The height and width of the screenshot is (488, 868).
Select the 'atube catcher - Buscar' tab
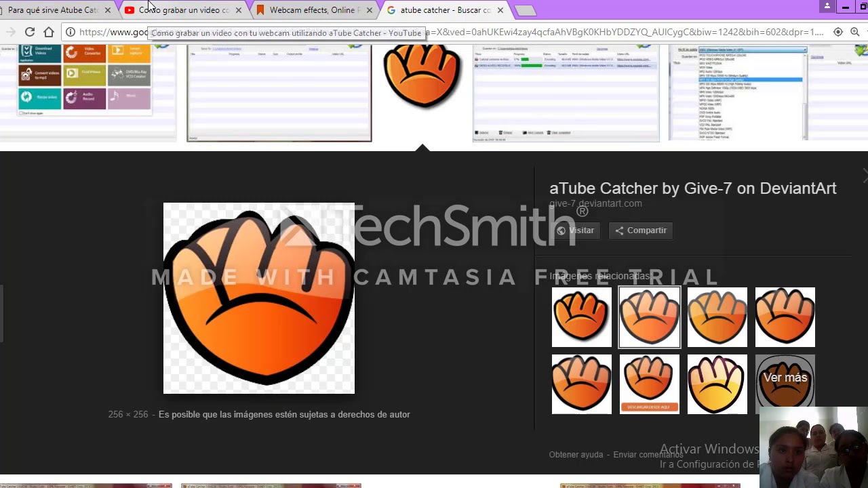coord(446,10)
